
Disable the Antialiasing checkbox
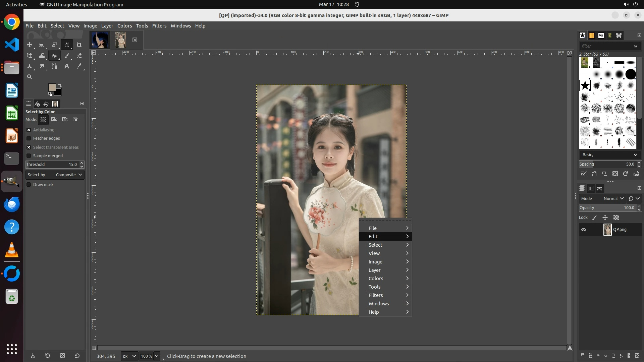coord(29,130)
